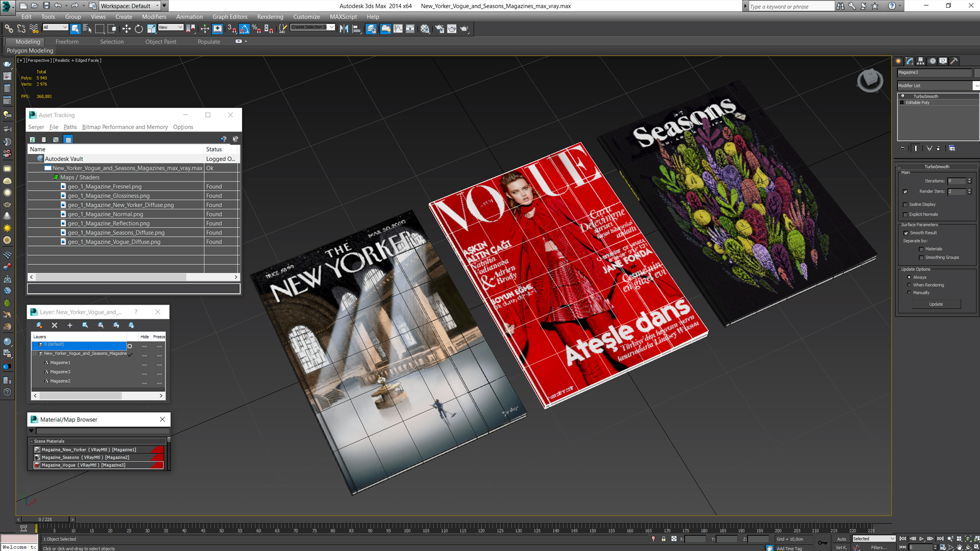Toggle Percent Snap in main toolbar
The image size is (980, 551).
pyautogui.click(x=256, y=29)
